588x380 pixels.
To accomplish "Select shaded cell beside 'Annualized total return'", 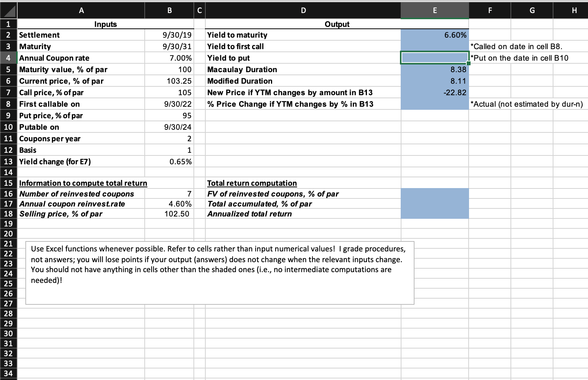I will [435, 214].
